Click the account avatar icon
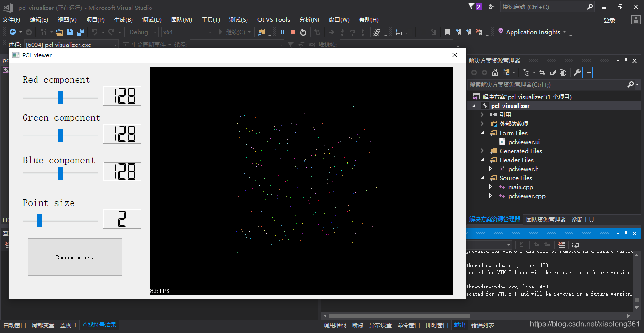 636,19
